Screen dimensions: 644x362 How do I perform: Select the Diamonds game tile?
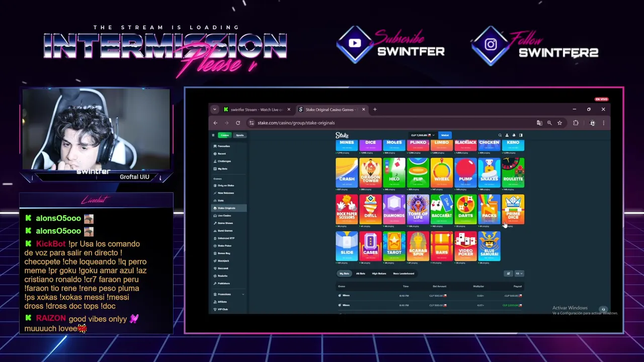pyautogui.click(x=394, y=209)
